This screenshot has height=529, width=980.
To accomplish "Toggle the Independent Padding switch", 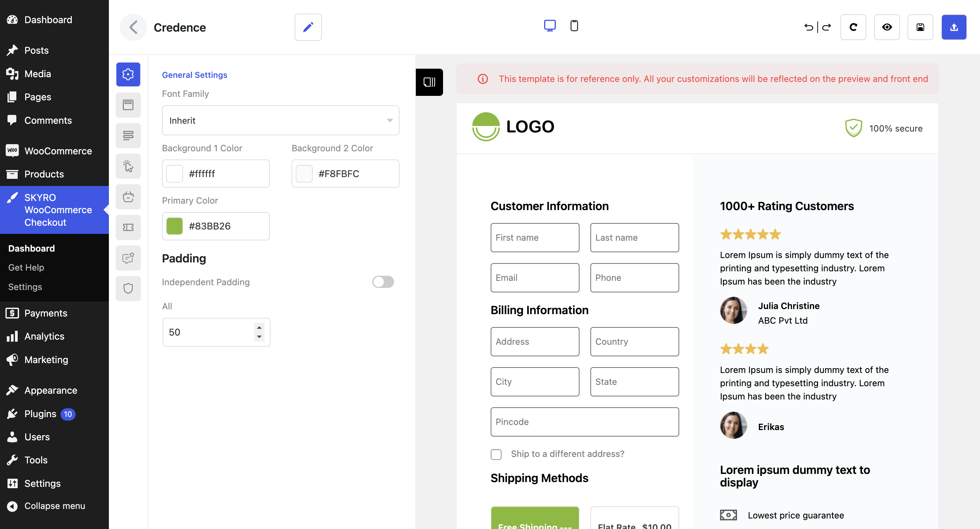I will point(383,282).
